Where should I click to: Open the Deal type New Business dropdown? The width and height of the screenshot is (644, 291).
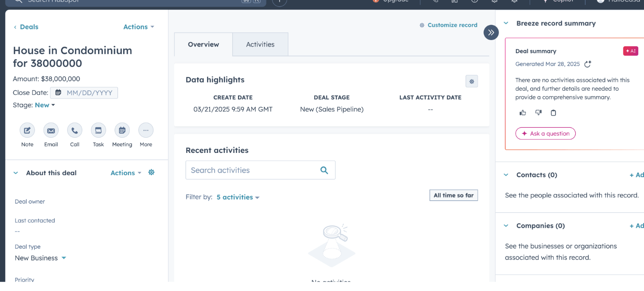click(x=40, y=258)
